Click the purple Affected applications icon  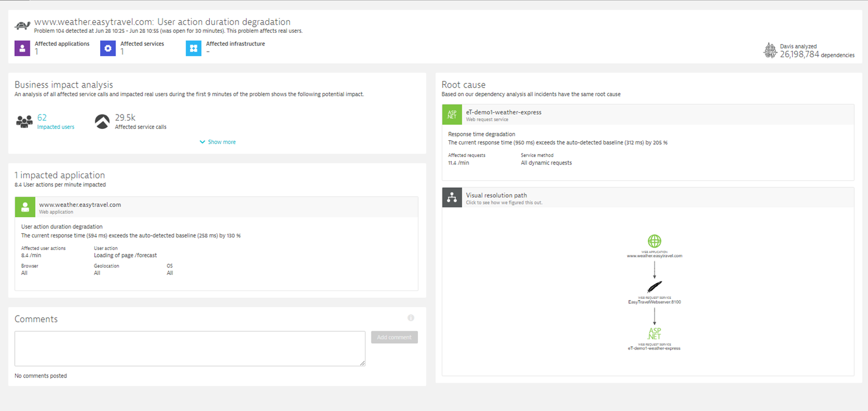[x=23, y=48]
